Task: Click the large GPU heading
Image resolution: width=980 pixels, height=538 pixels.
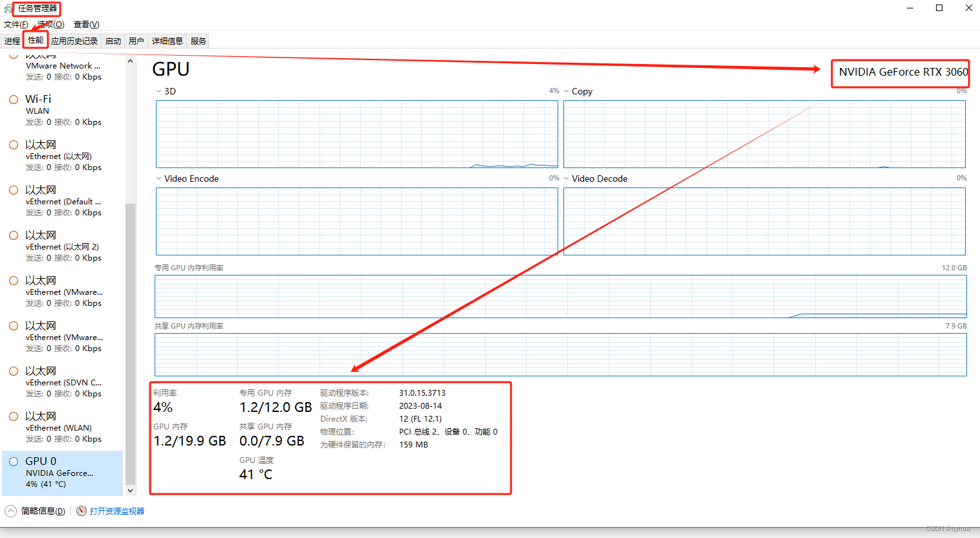Action: pos(171,69)
